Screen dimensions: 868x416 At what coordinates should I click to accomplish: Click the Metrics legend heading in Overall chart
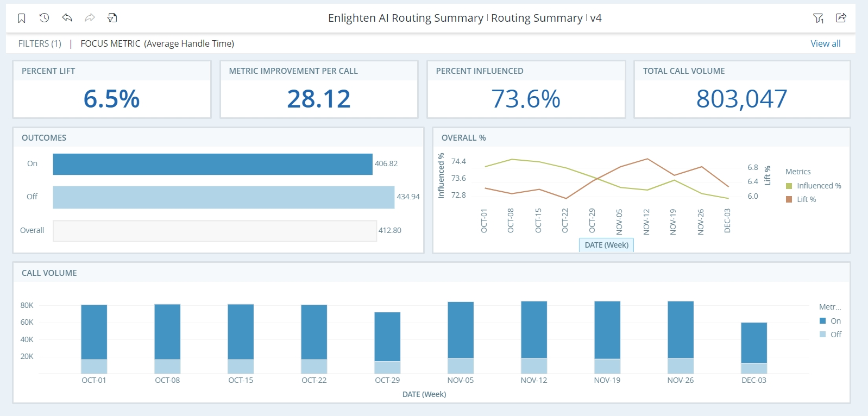pyautogui.click(x=798, y=172)
